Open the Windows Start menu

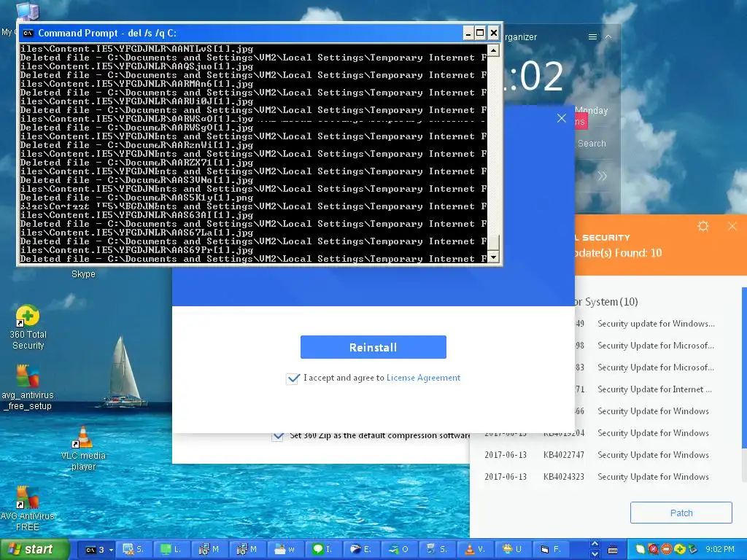tap(34, 549)
